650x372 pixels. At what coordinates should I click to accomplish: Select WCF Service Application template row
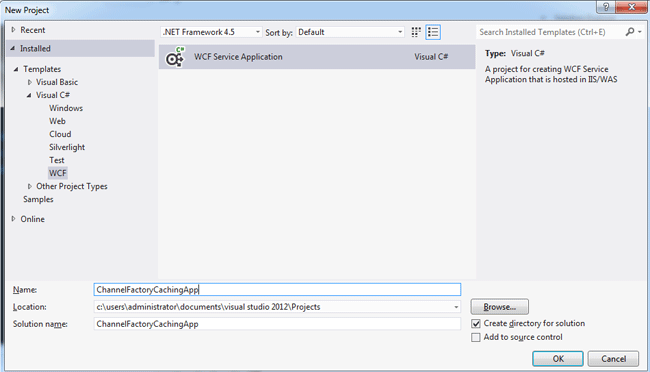[317, 57]
